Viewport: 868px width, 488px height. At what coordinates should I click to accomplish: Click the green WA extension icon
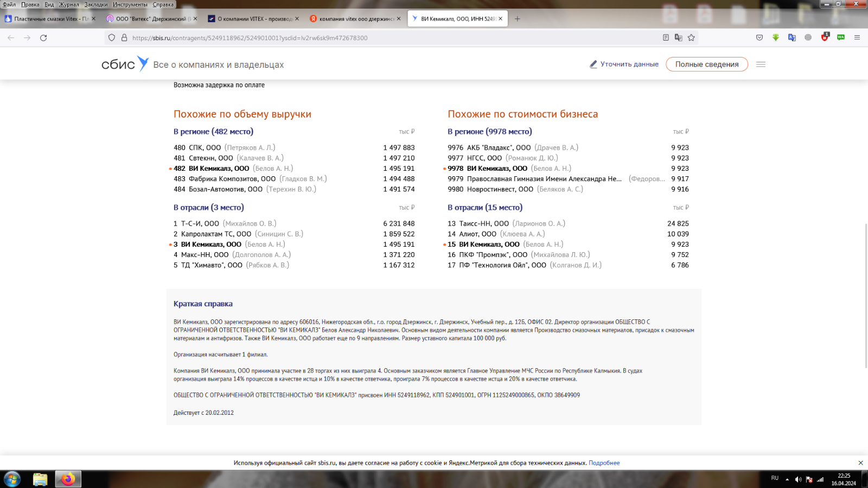tap(841, 38)
